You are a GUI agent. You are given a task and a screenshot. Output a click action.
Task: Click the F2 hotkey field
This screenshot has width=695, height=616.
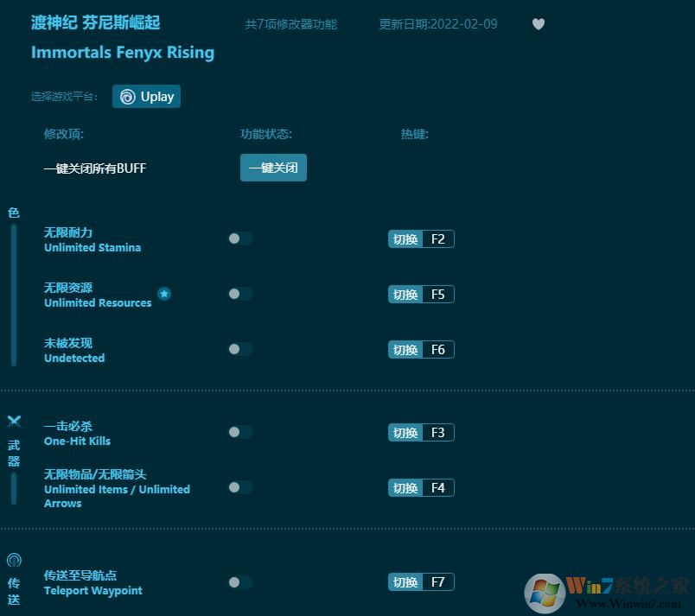click(438, 239)
